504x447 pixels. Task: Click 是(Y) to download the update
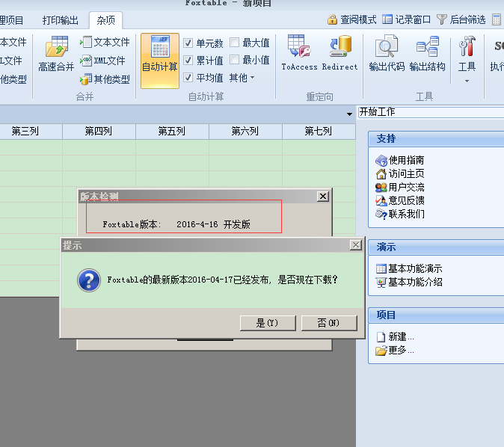(x=268, y=323)
